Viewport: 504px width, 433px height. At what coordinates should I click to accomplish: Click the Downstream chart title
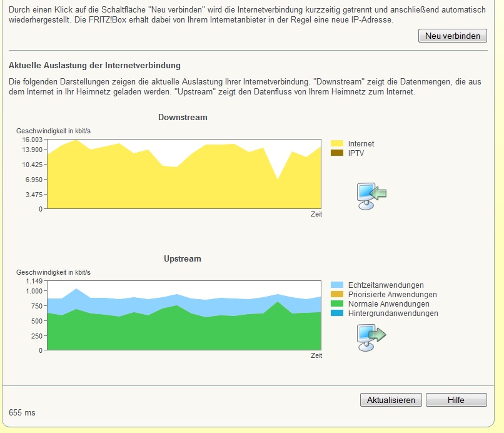tap(183, 118)
